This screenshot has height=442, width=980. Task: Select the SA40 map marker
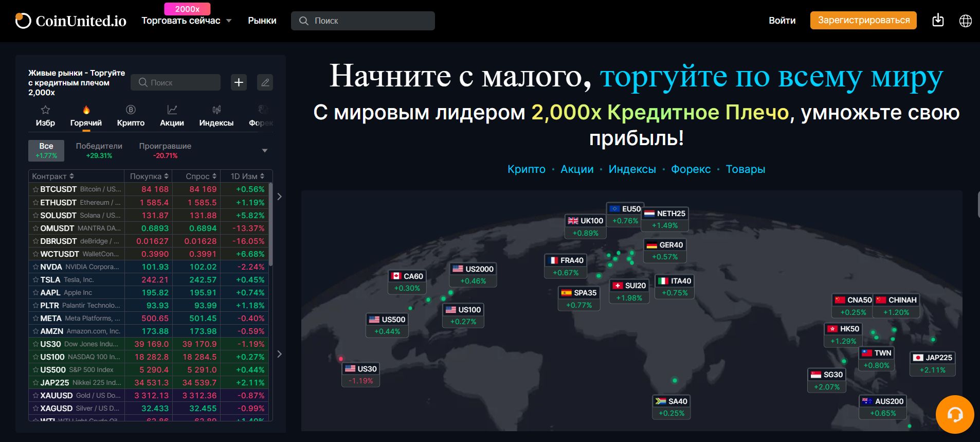pyautogui.click(x=672, y=407)
